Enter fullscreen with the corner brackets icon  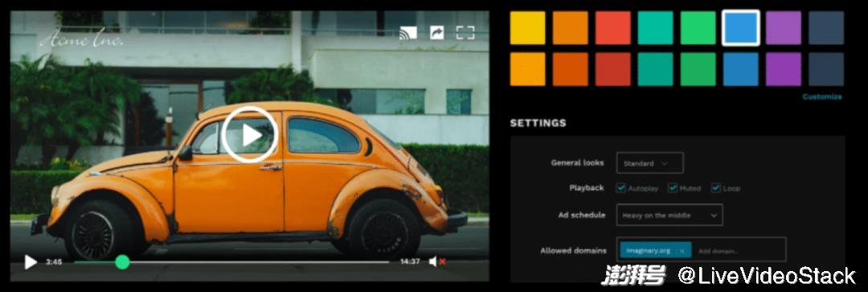click(465, 33)
